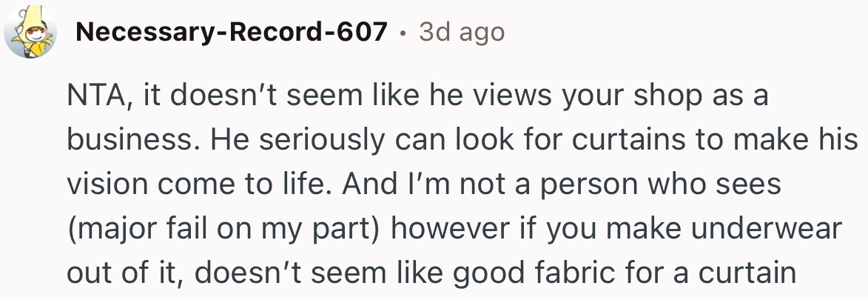Open Necessary-Record-607's user profile
Viewport: 868px width, 300px height.
231,32
